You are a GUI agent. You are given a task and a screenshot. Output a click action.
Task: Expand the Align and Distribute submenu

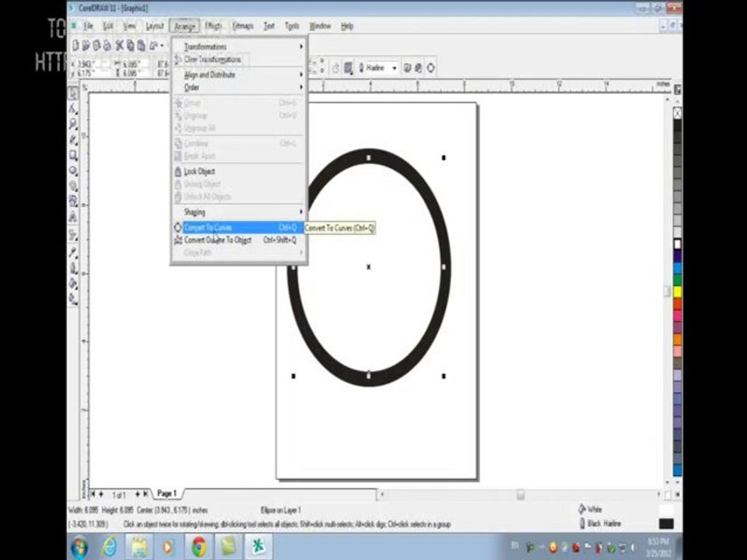pos(238,75)
